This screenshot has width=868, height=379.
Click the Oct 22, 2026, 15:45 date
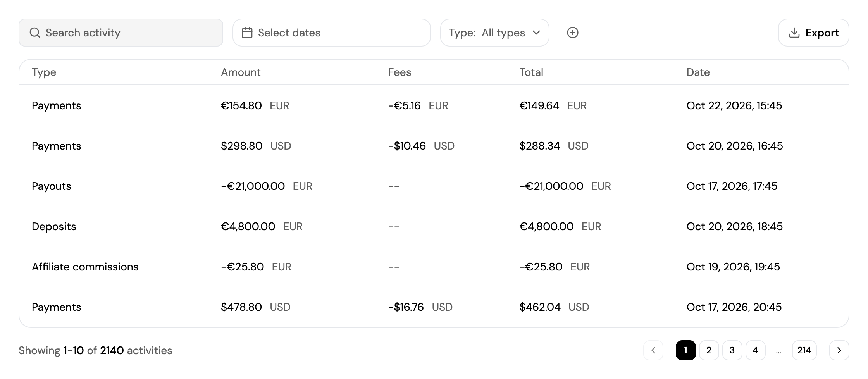tap(734, 105)
